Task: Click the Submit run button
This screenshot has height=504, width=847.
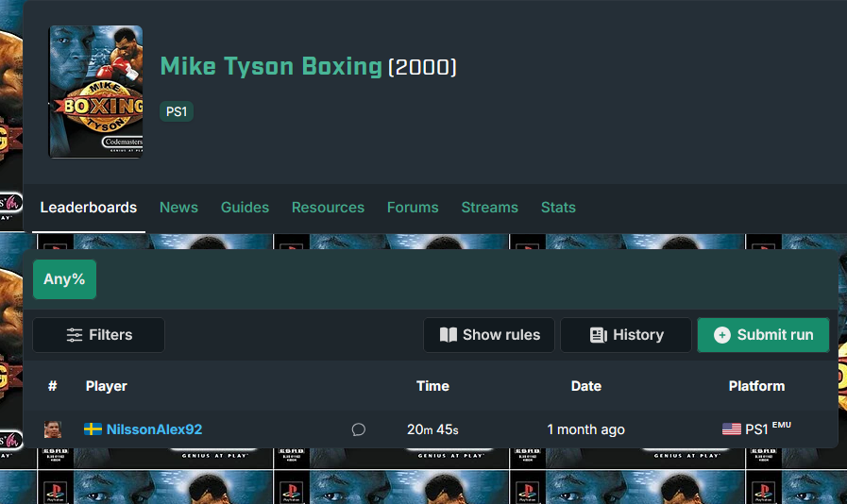Action: (763, 335)
